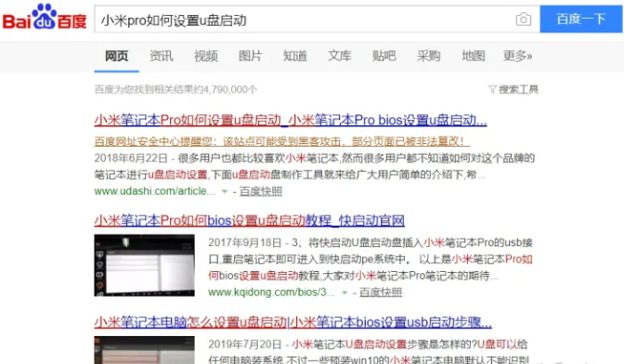Viewport: 624px width, 364px height.
Task: Expand dropdown arrow next to kqidong.com URL
Action: pos(344,292)
